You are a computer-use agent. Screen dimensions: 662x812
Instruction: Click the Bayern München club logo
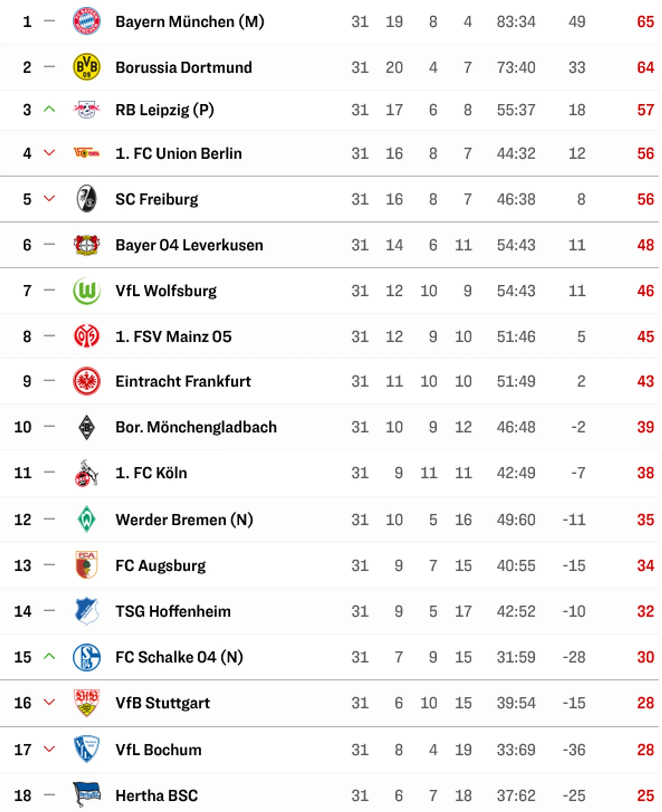[86, 21]
